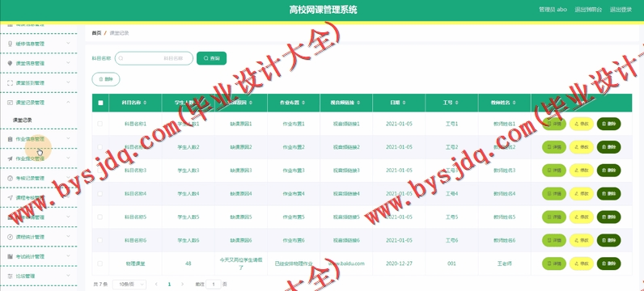Open 详情 for the 工号4 row
The image size is (644, 291).
(554, 193)
